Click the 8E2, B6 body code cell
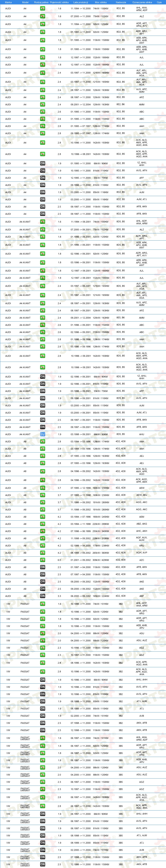This screenshot has height=868, width=166. click(x=120, y=104)
